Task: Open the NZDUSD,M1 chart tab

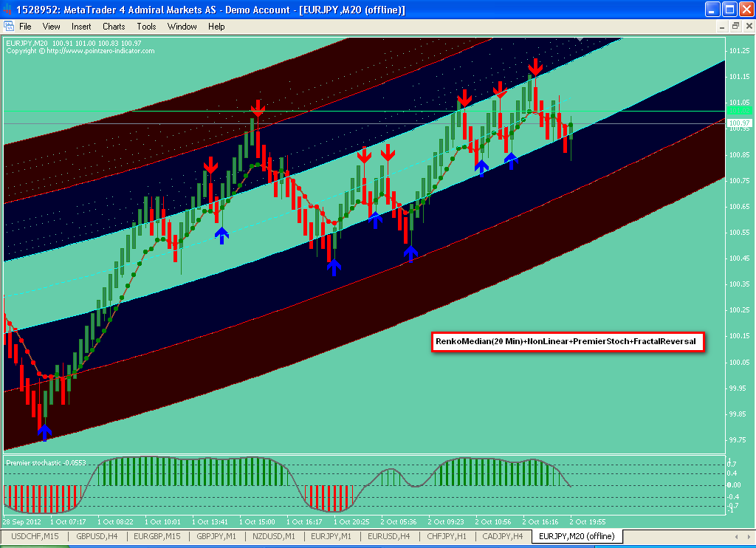Action: tap(274, 536)
